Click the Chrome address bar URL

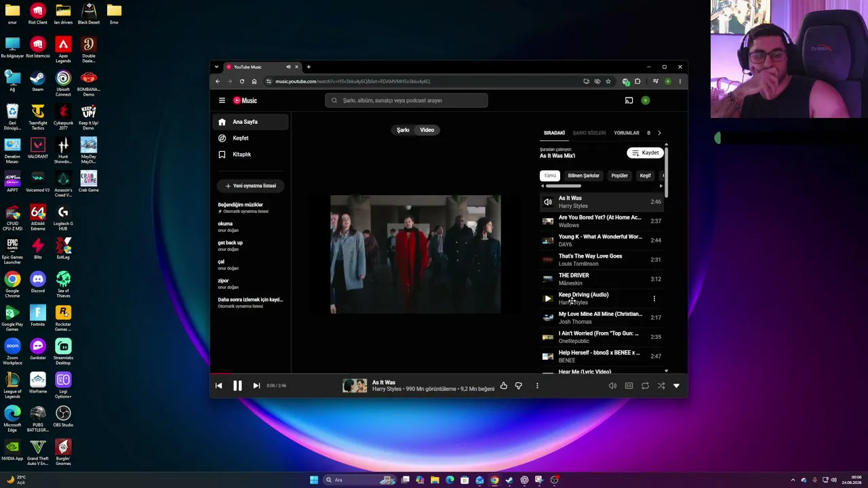click(353, 81)
